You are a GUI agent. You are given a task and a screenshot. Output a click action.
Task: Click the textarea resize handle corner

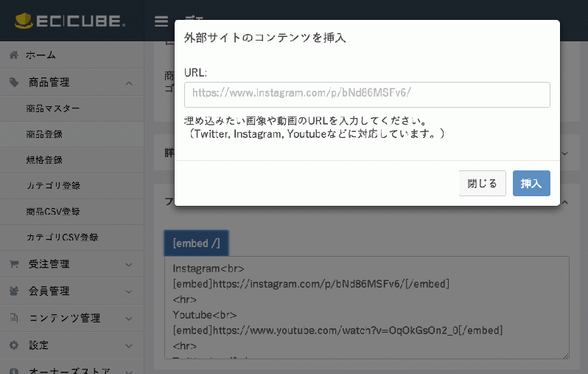[566, 356]
